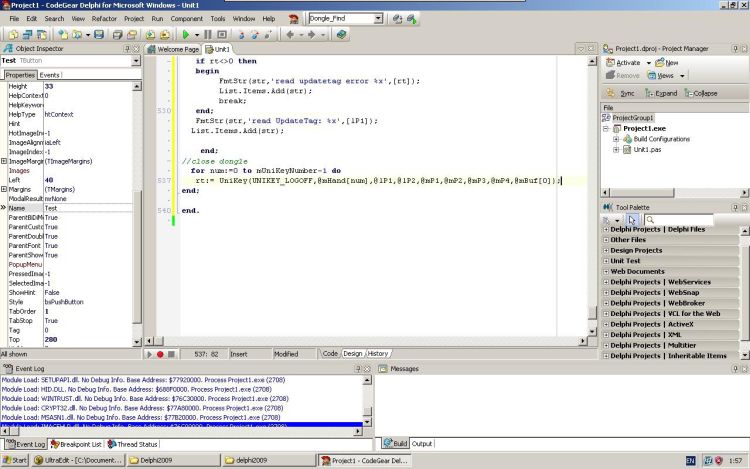This screenshot has height=469, width=750.
Task: Collapse the Project1.exe tree node
Action: coord(606,129)
